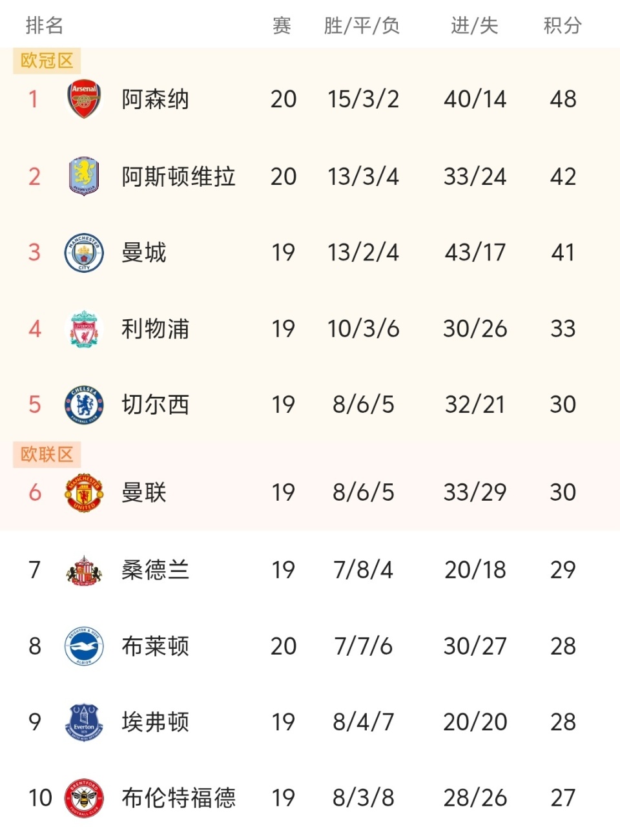Image resolution: width=620 pixels, height=840 pixels.
Task: Select the Sunderland club crest
Action: point(84,570)
